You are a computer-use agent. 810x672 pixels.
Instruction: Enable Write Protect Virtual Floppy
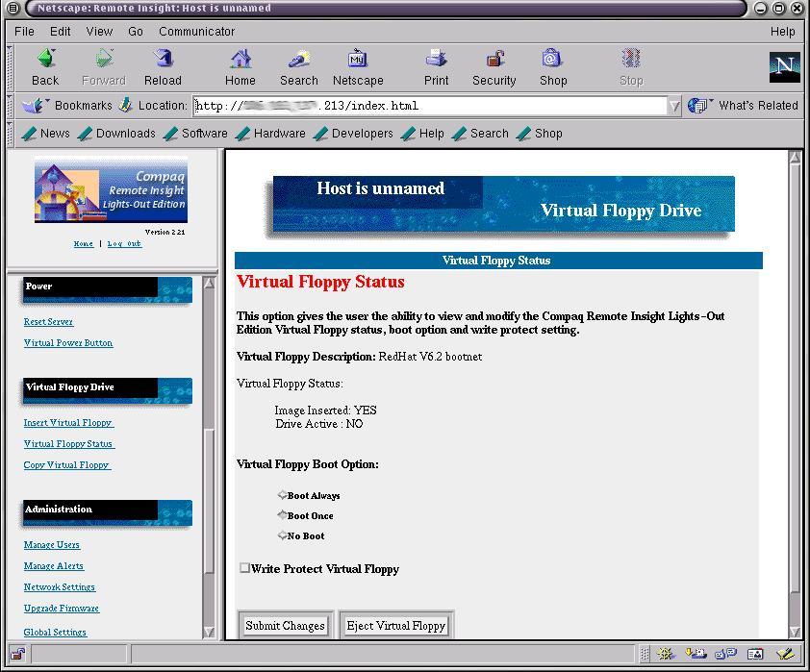(245, 568)
